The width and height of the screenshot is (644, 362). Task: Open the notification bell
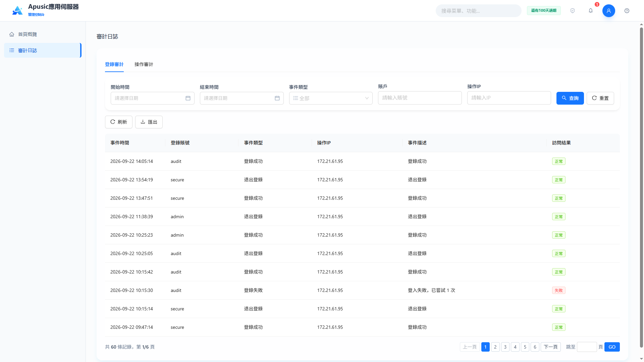click(x=591, y=11)
